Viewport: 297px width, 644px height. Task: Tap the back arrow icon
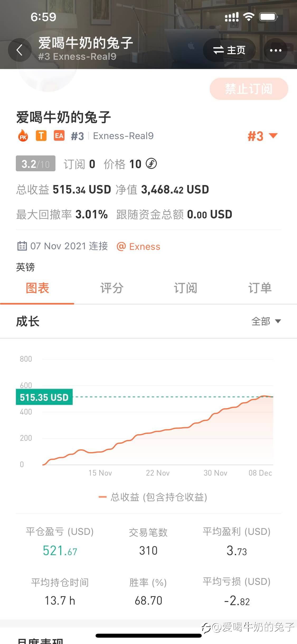(x=20, y=50)
